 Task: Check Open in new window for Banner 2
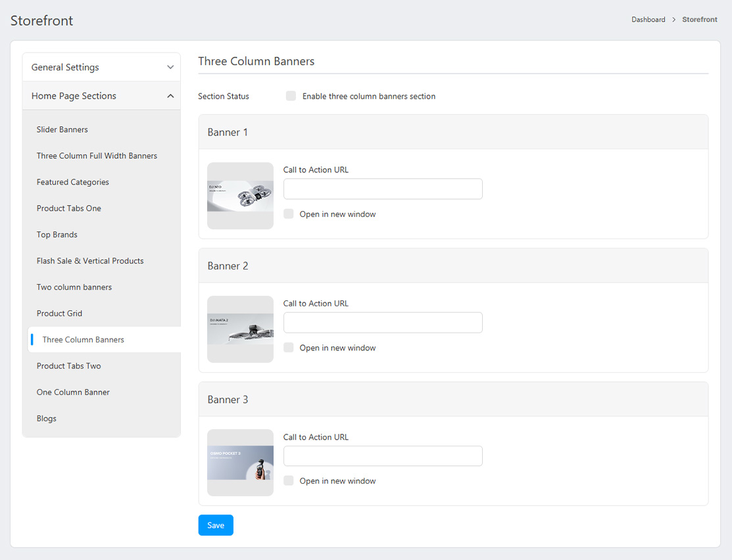[289, 348]
